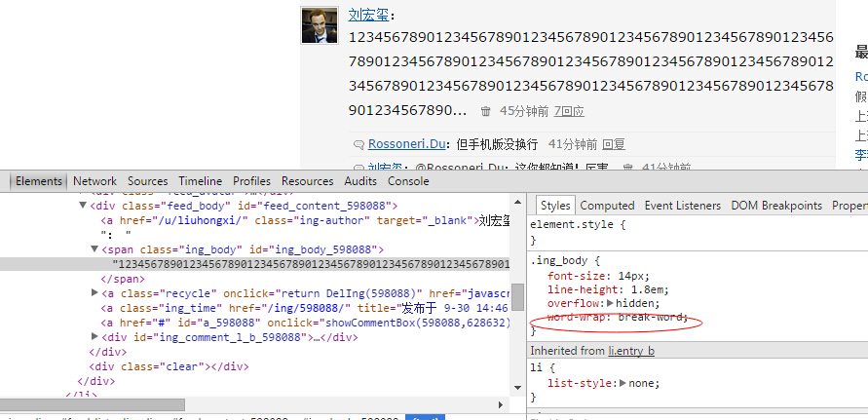868x420 pixels.
Task: Click the DOM tree scroll-up arrow
Action: point(517,203)
